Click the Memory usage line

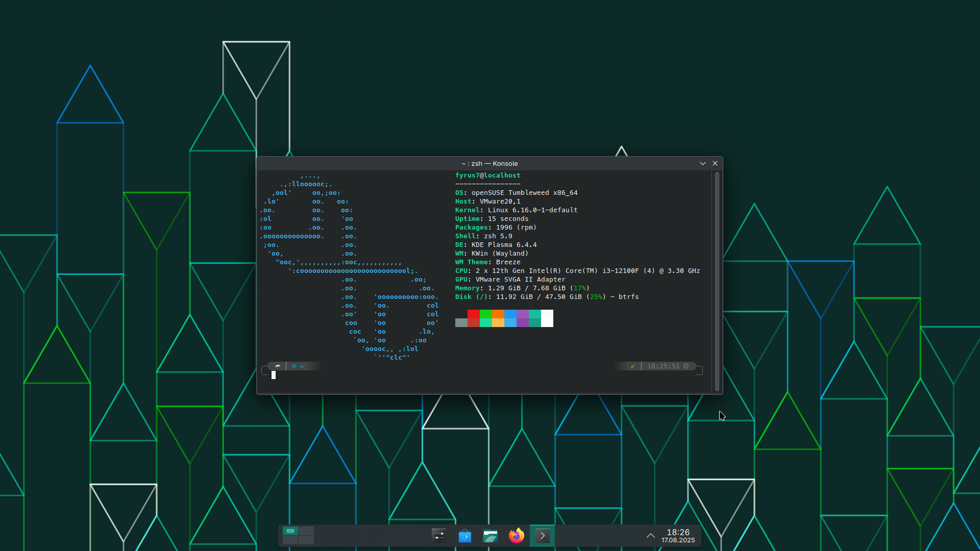coord(523,288)
